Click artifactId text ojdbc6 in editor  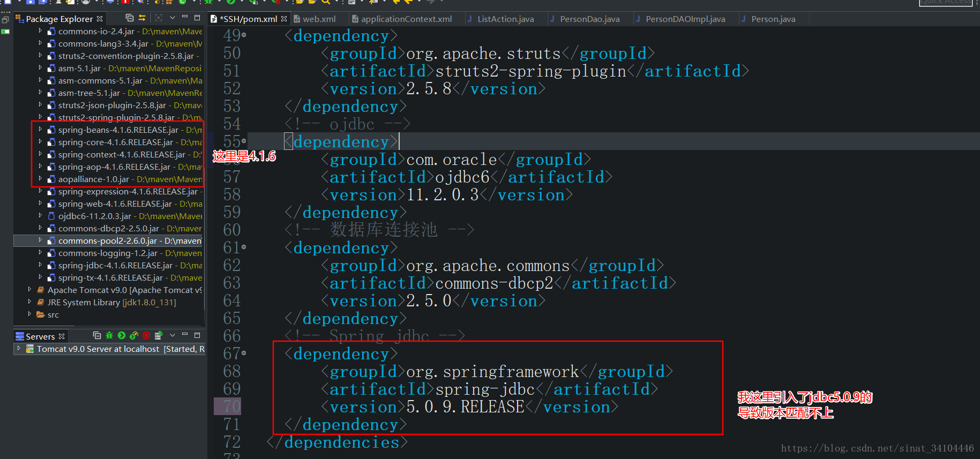(x=462, y=177)
